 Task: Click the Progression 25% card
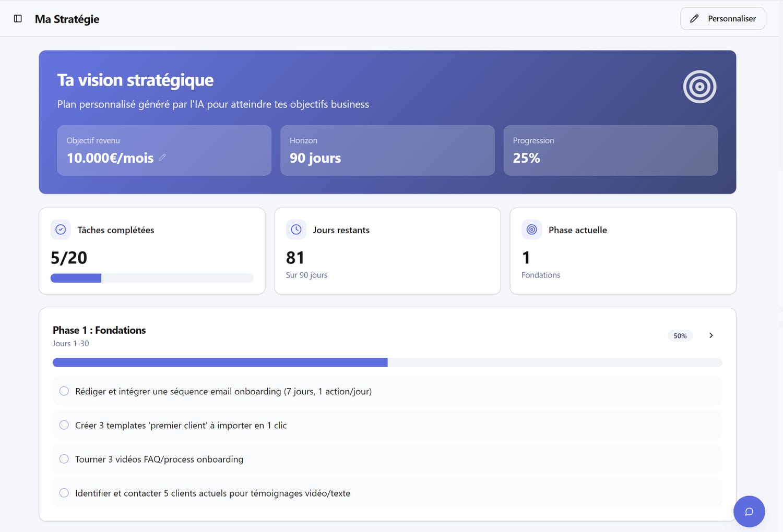coord(610,150)
